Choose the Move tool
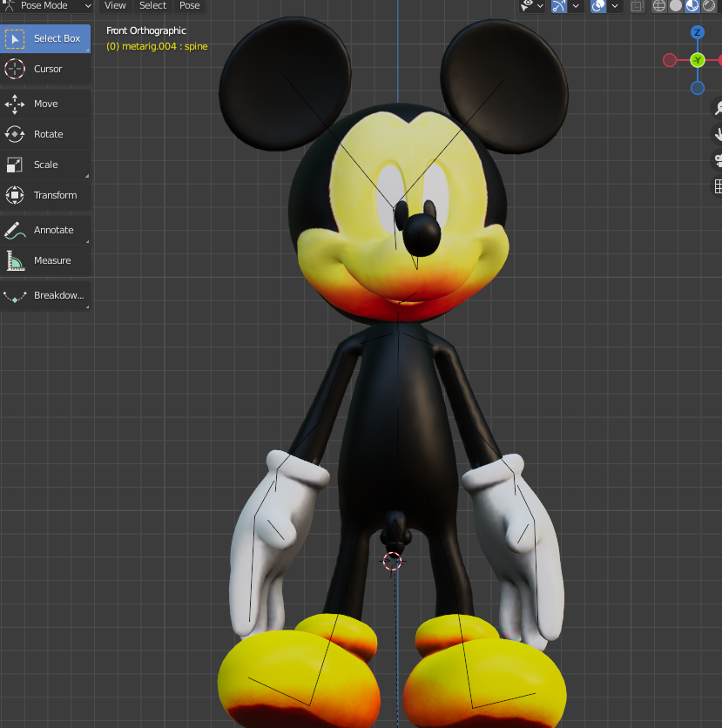This screenshot has width=722, height=728. [x=45, y=104]
